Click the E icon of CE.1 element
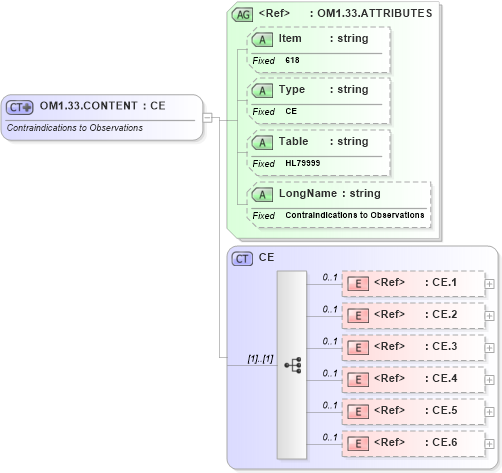 [358, 284]
